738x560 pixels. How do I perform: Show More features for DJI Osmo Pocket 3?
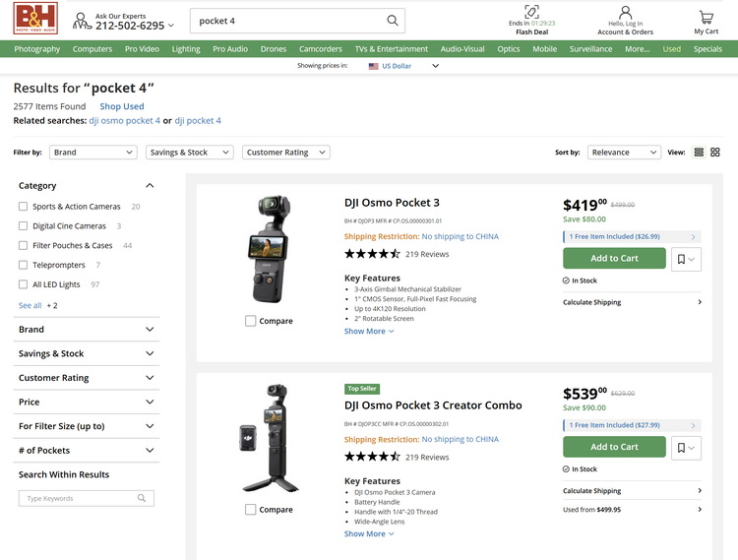tap(369, 332)
